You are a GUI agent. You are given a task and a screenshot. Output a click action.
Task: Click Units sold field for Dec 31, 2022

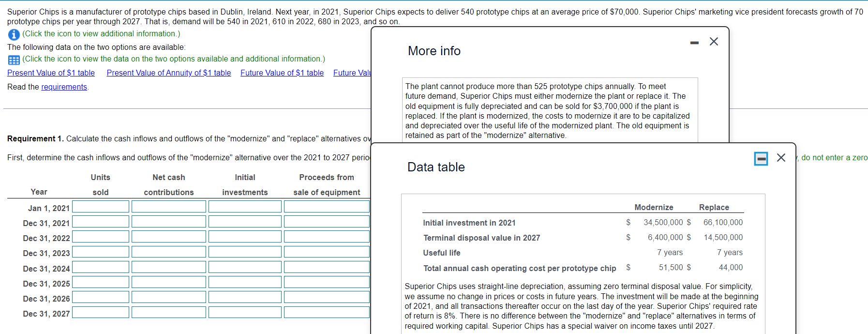point(101,237)
